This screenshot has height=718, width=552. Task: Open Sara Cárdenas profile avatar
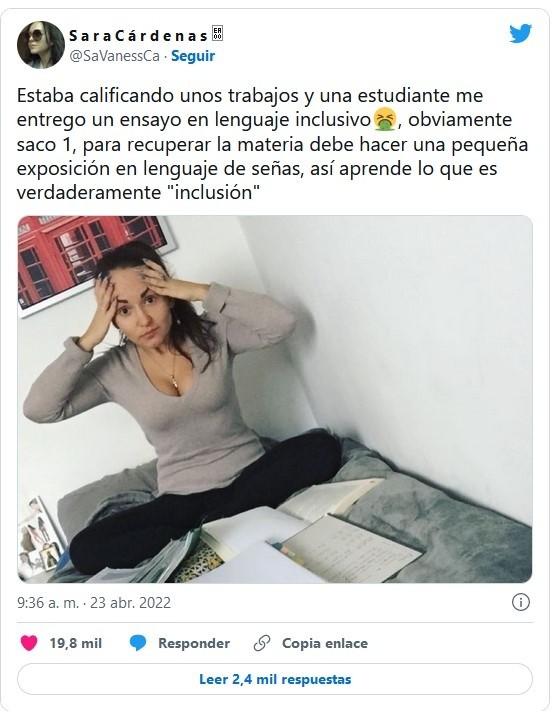click(x=41, y=45)
